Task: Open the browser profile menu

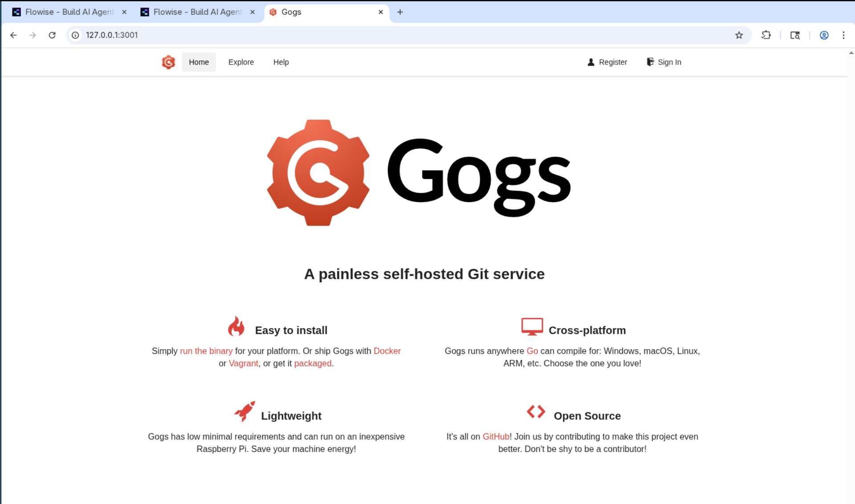Action: (x=824, y=35)
